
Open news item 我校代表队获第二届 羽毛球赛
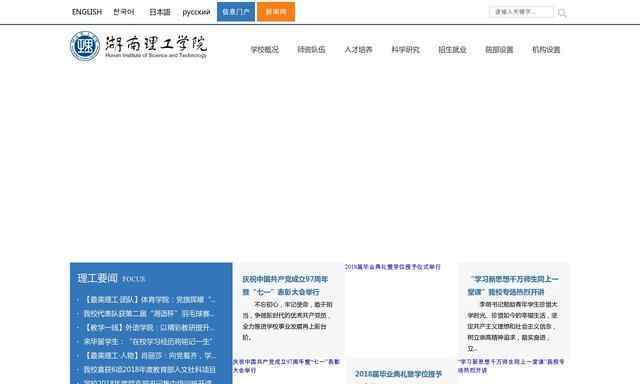tap(149, 314)
